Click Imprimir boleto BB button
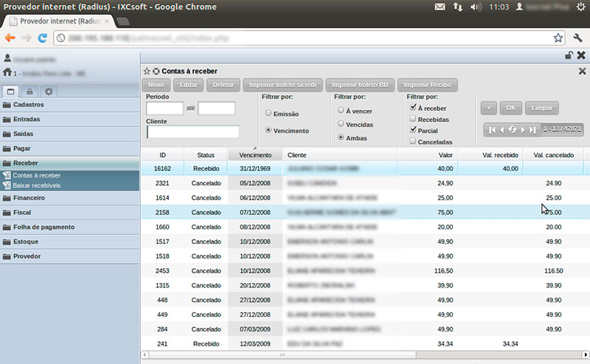This screenshot has width=590, height=364. click(x=360, y=85)
